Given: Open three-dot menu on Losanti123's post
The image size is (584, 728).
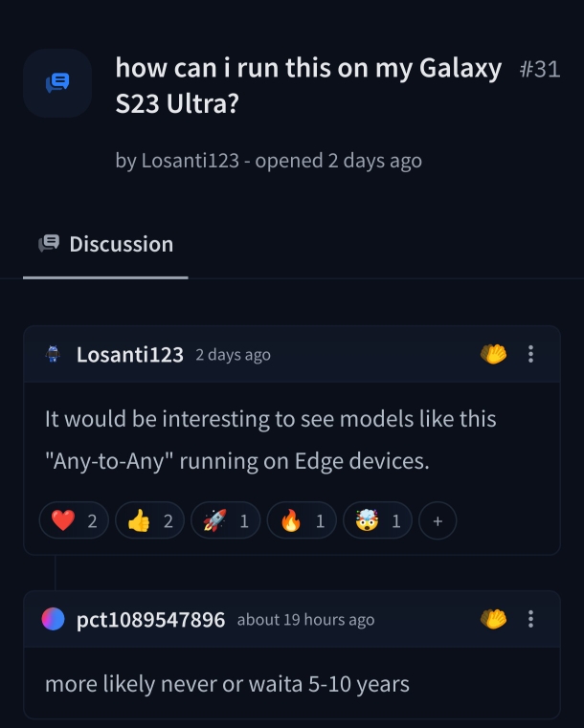Looking at the screenshot, I should click(530, 354).
